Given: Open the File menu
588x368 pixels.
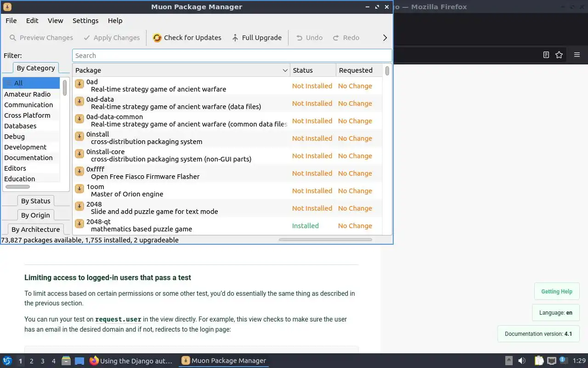Looking at the screenshot, I should (11, 21).
